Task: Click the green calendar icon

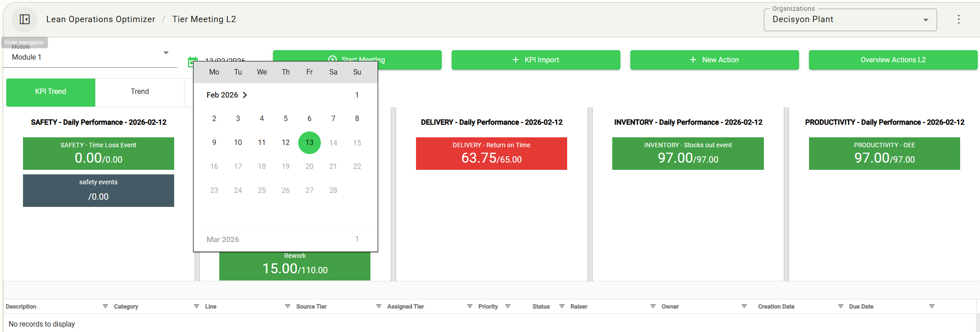Action: (x=192, y=62)
